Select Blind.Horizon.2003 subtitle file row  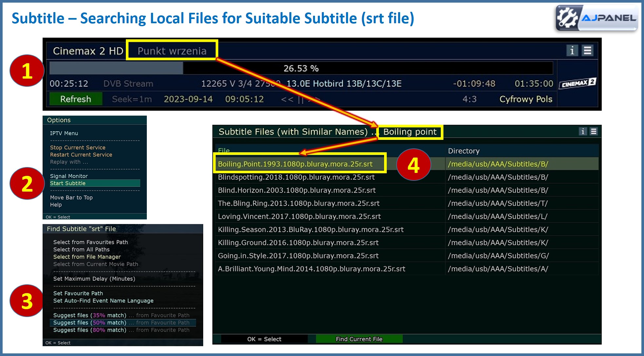point(297,190)
